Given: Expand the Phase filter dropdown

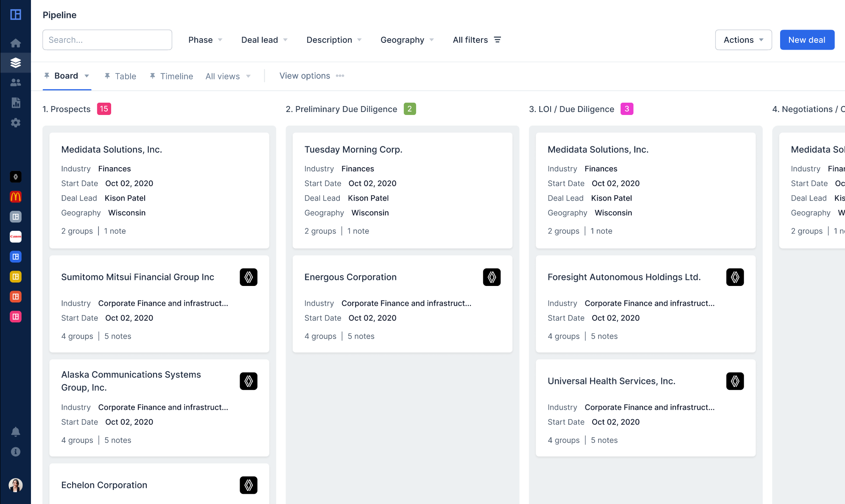Looking at the screenshot, I should (205, 40).
